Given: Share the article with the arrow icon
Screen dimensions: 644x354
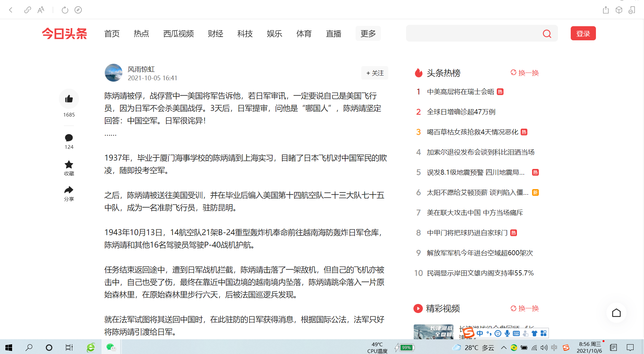Looking at the screenshot, I should click(69, 190).
